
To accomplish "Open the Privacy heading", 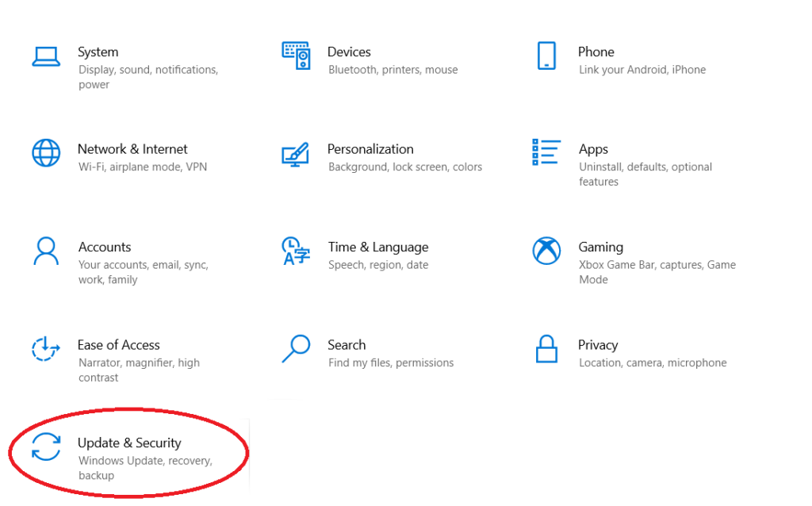I will click(x=598, y=345).
